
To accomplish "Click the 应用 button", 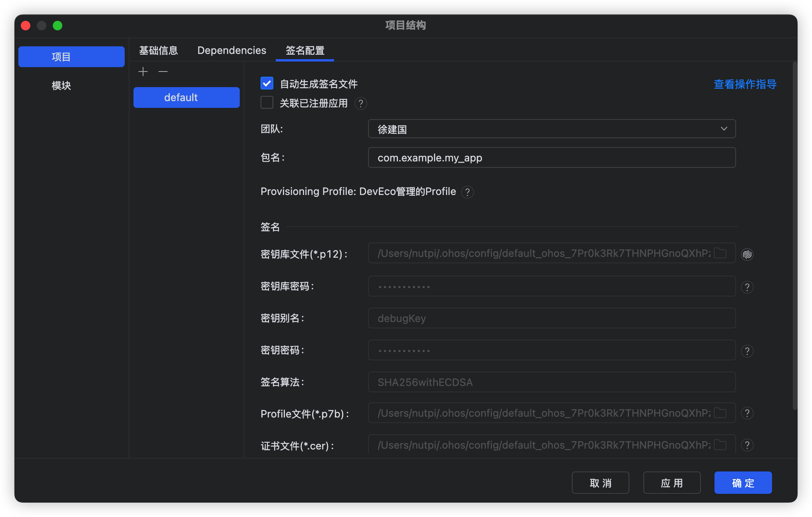I will click(x=672, y=483).
